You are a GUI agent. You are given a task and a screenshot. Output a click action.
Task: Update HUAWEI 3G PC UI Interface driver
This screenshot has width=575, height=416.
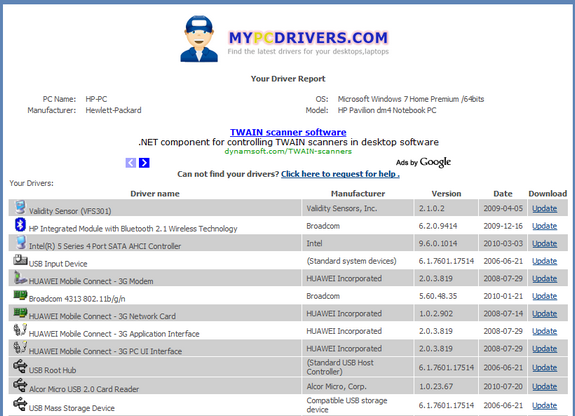(544, 349)
